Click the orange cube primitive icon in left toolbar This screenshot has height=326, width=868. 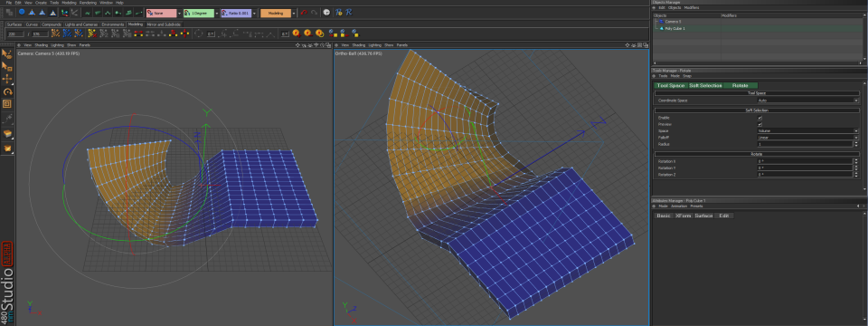(8, 134)
